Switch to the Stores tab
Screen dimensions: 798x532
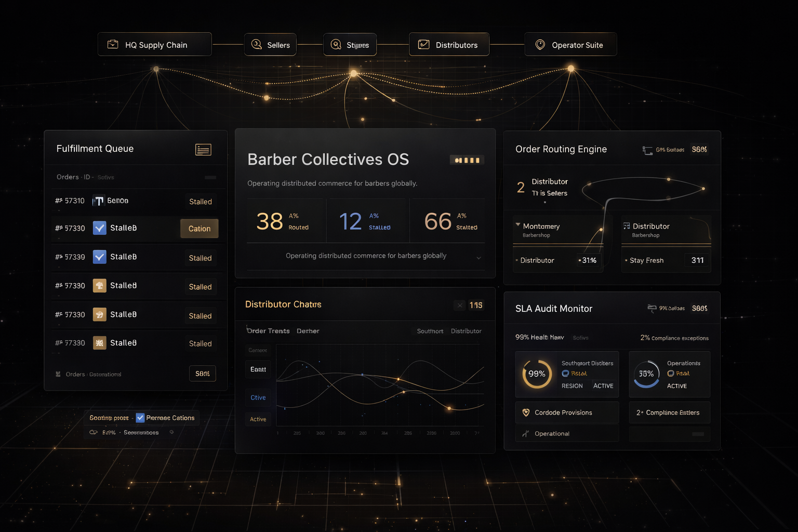[350, 44]
